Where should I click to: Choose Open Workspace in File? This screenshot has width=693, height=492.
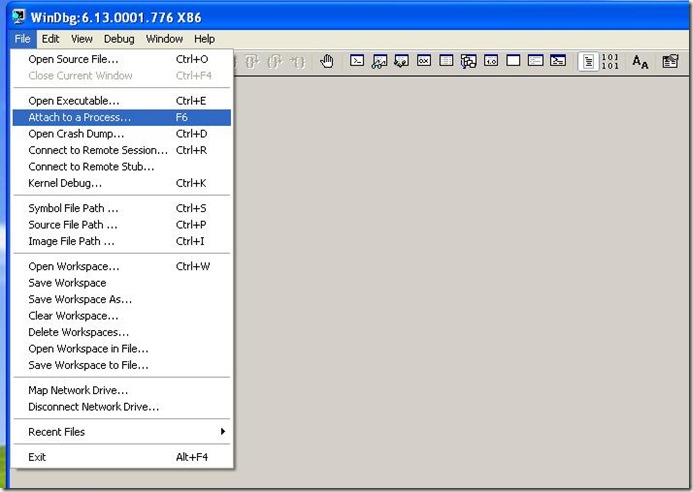pyautogui.click(x=122, y=349)
